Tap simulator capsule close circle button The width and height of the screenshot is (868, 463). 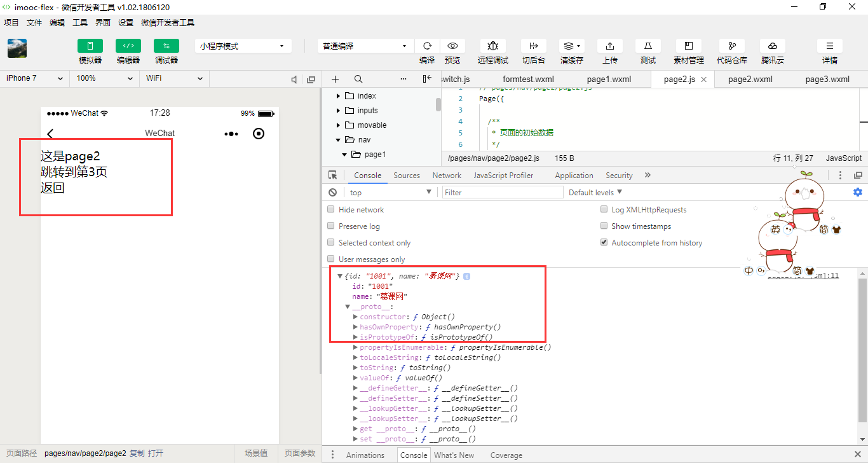(259, 134)
